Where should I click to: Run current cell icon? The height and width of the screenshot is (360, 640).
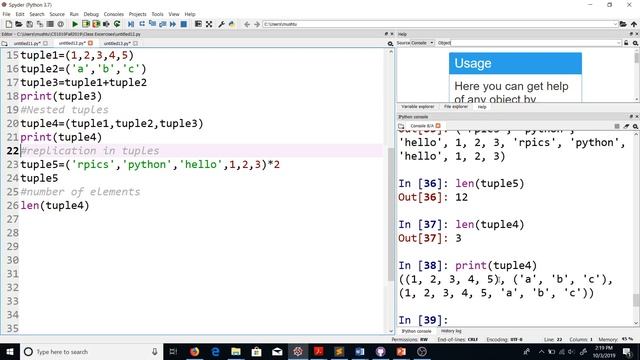[x=86, y=24]
